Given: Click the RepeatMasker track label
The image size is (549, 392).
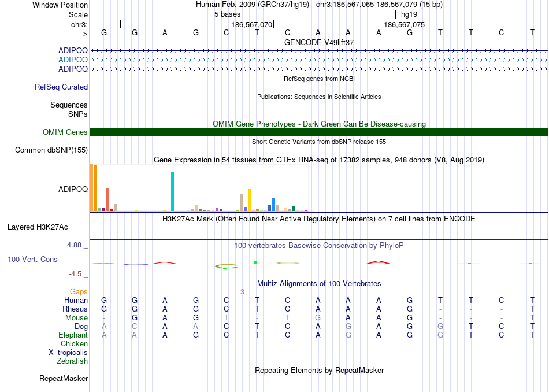Looking at the screenshot, I should (x=64, y=378).
